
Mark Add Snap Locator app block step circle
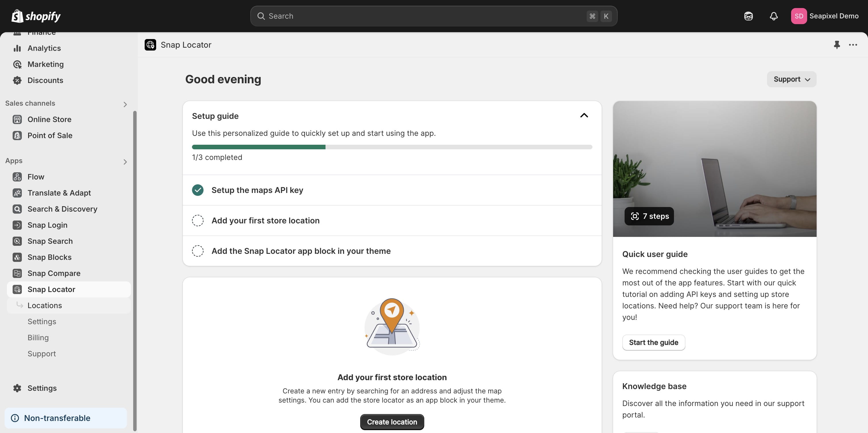click(198, 251)
